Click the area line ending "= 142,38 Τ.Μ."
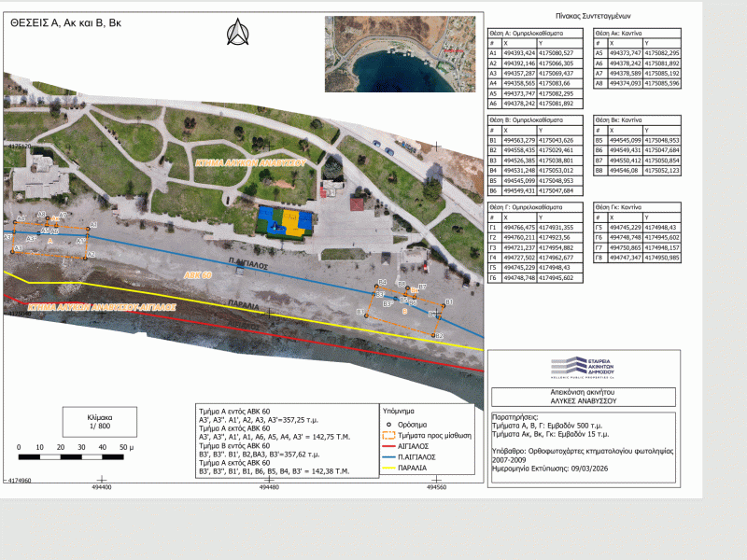The image size is (747, 560). coord(275,471)
